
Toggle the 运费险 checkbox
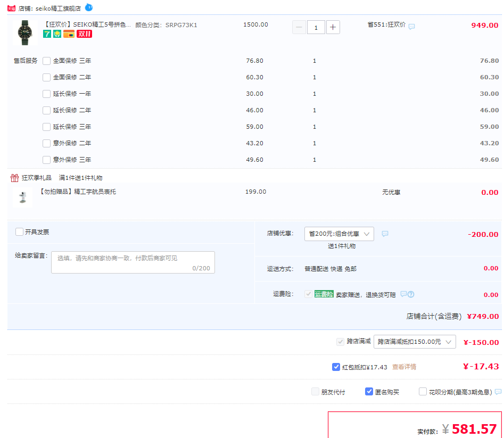coord(308,294)
